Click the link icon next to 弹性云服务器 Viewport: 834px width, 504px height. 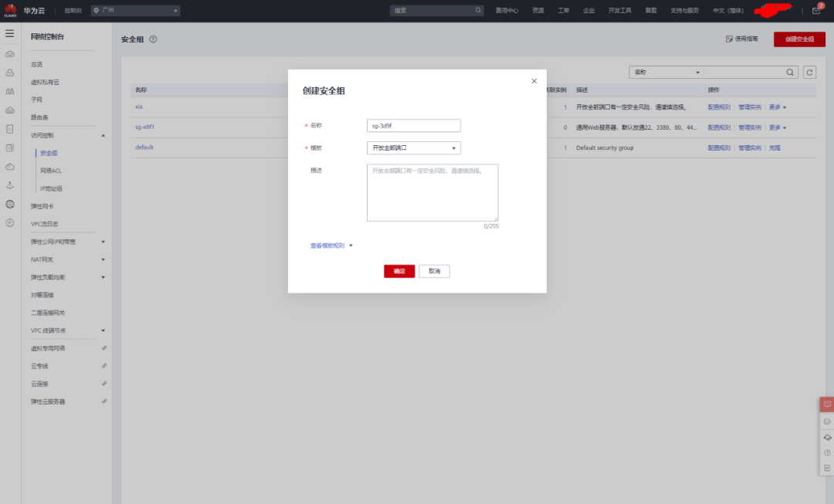click(104, 401)
